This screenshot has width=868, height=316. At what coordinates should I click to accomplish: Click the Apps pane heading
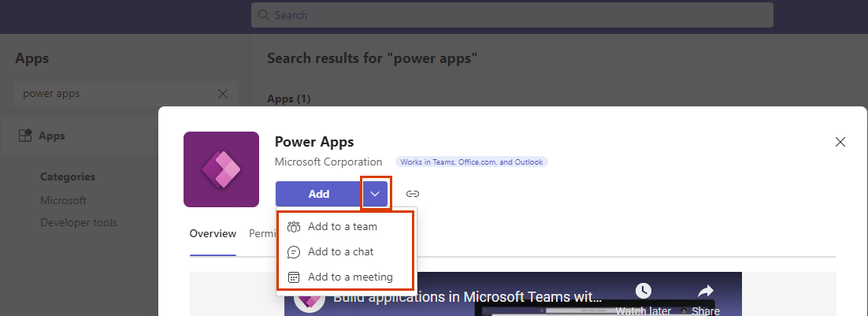(32, 58)
